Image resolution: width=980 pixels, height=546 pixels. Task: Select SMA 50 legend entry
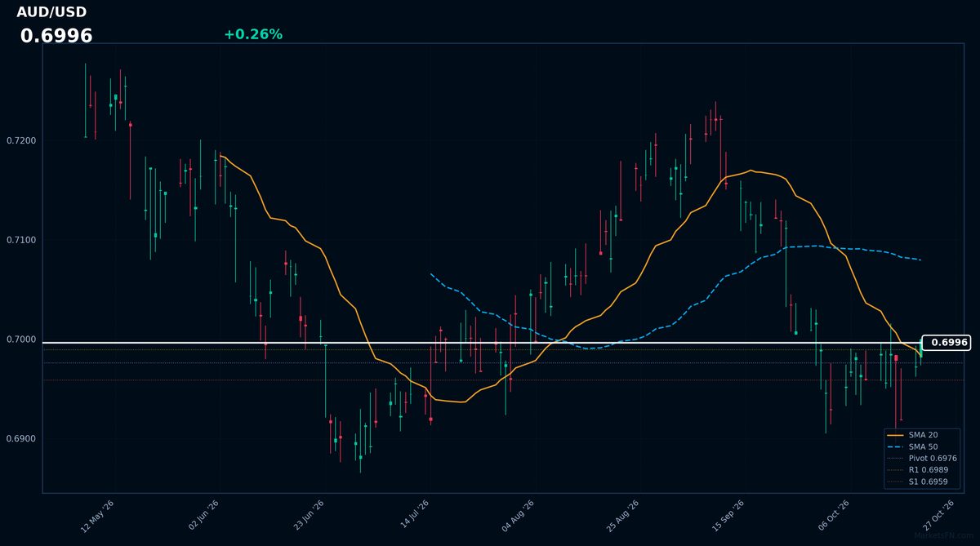coord(920,446)
